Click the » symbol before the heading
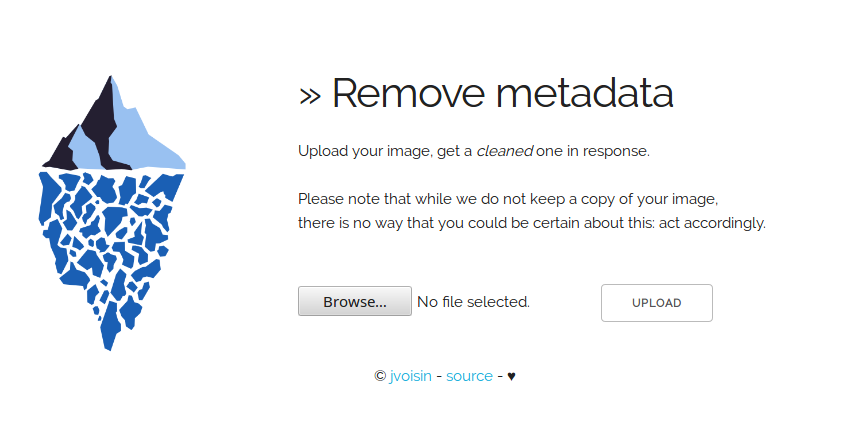This screenshot has height=447, width=867. click(310, 94)
